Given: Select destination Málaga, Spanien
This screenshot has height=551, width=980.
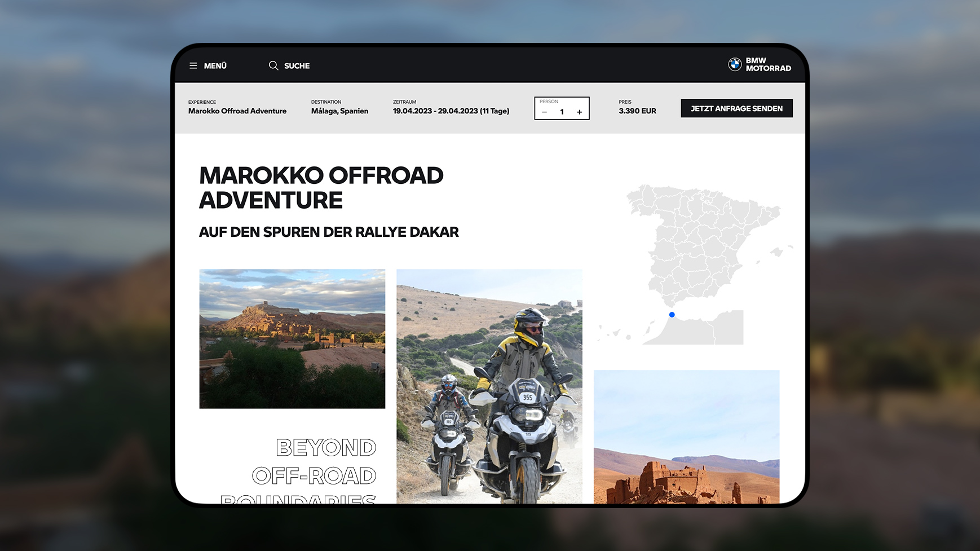Looking at the screenshot, I should point(339,111).
